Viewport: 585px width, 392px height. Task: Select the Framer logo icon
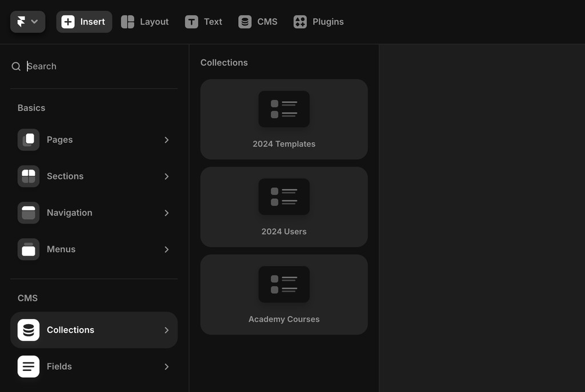[x=22, y=21]
